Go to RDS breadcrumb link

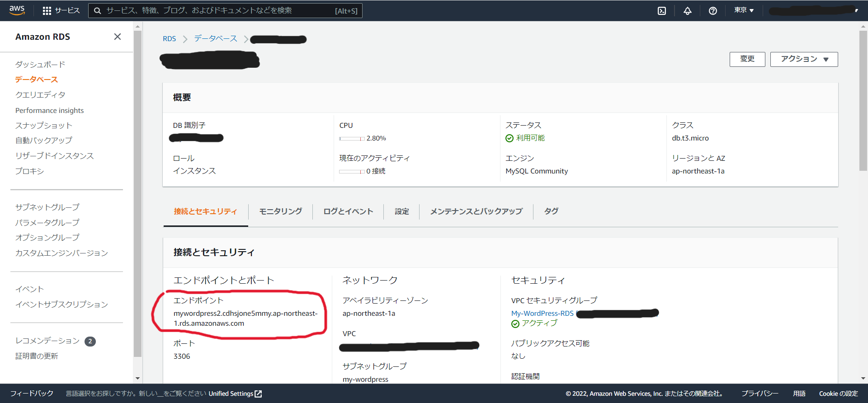170,39
